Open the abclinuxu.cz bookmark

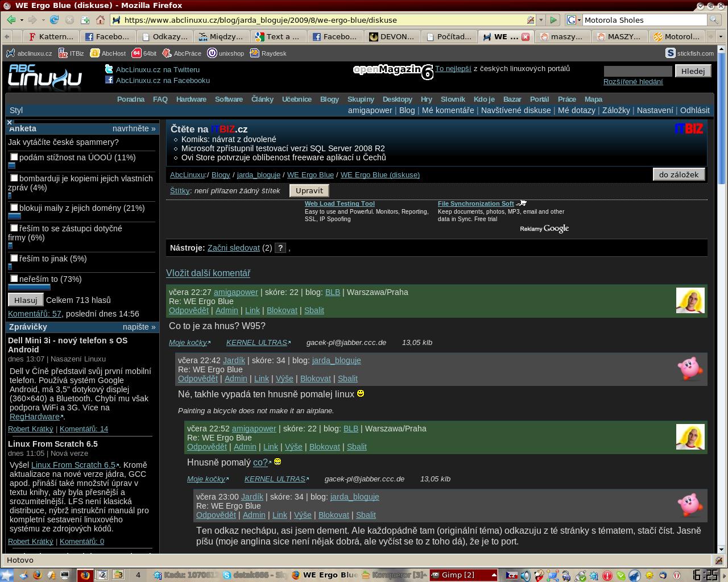click(29, 53)
